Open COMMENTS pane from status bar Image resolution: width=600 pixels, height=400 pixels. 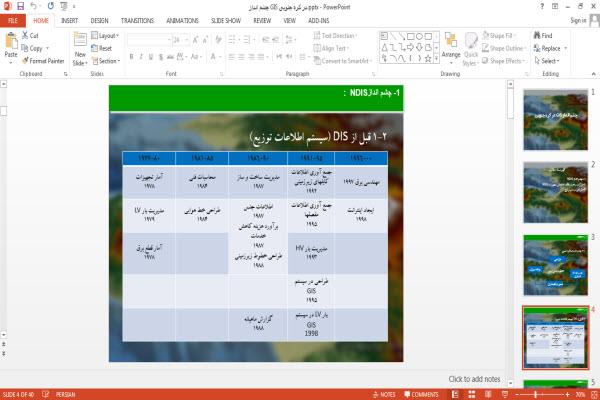421,394
